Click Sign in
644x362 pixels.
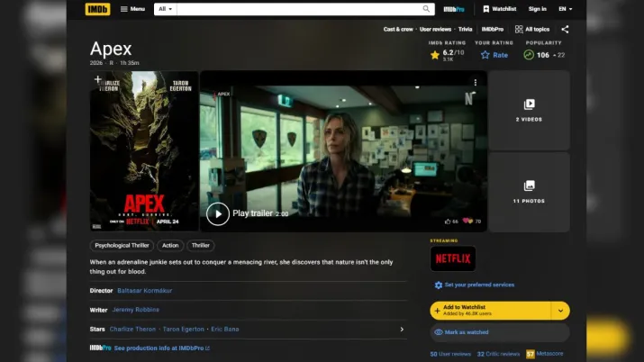click(537, 9)
